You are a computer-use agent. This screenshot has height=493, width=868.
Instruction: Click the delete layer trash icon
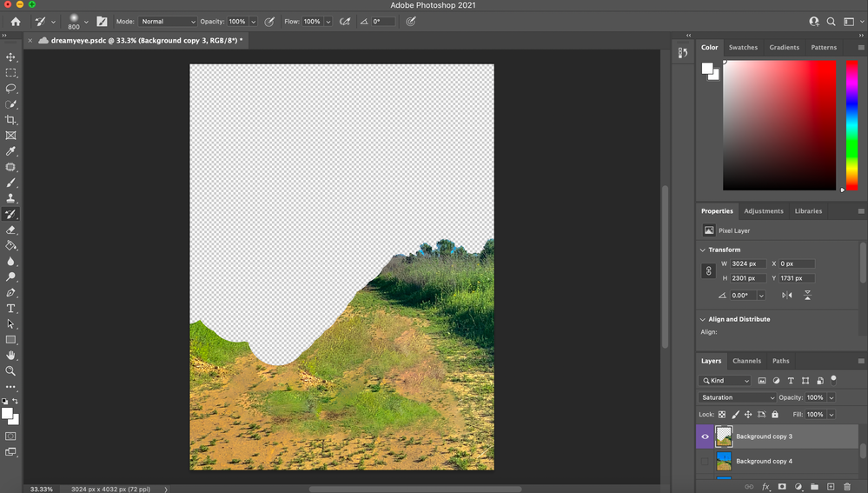[x=847, y=487]
